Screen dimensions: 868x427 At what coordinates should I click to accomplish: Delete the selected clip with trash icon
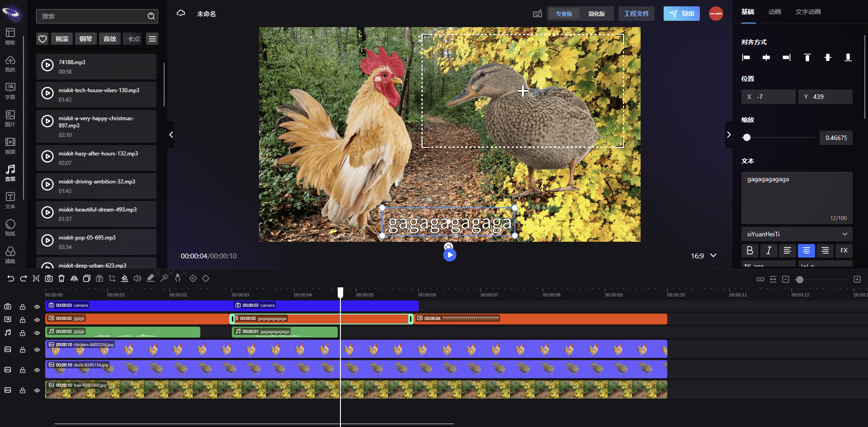61,279
